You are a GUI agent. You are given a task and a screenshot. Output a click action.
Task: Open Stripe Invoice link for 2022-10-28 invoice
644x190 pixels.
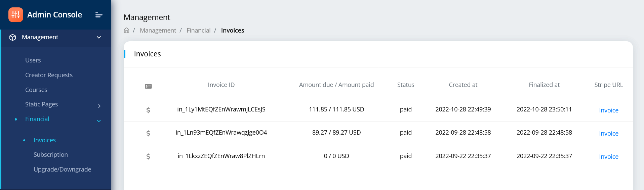coord(609,110)
